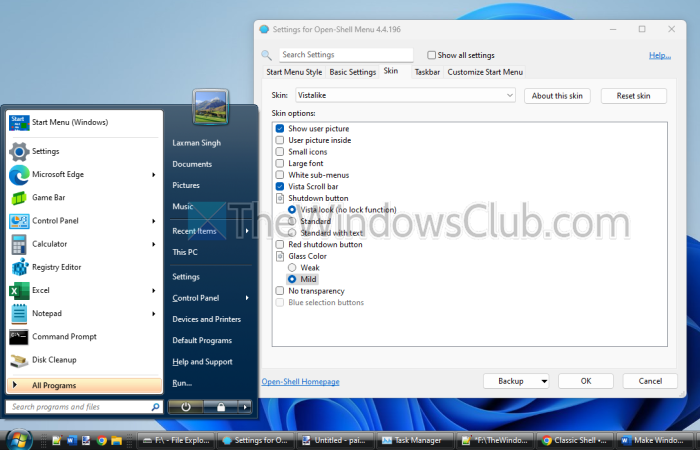Switch to Customize Start Menu tab
The width and height of the screenshot is (700, 450).
click(x=485, y=72)
